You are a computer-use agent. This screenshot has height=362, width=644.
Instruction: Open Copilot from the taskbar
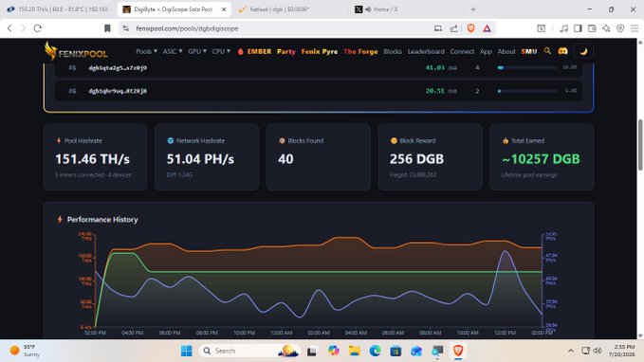[x=333, y=351]
